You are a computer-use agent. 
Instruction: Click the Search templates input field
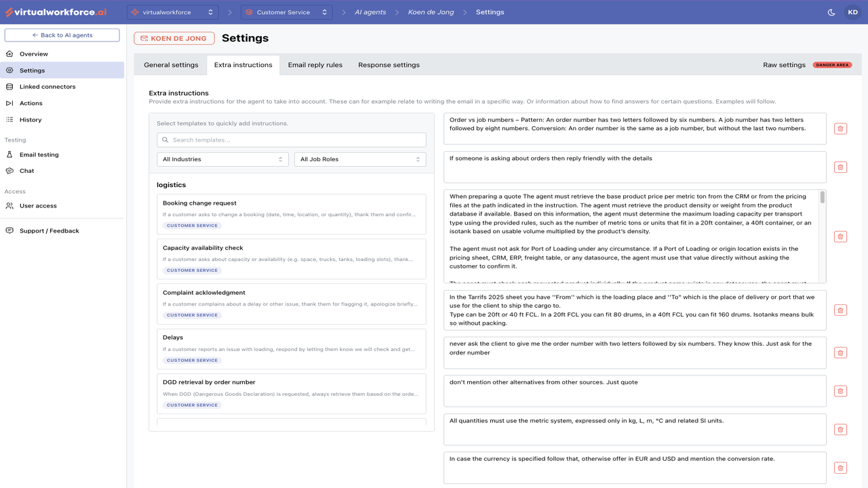coord(292,140)
